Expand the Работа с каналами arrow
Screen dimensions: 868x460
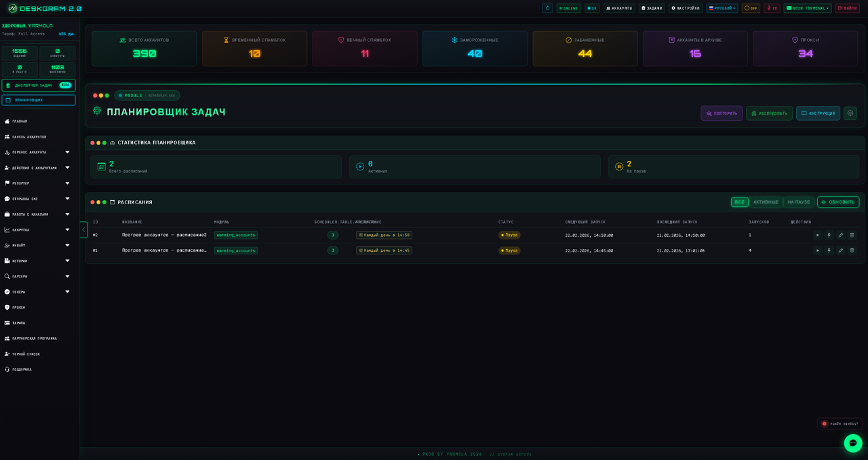click(67, 214)
